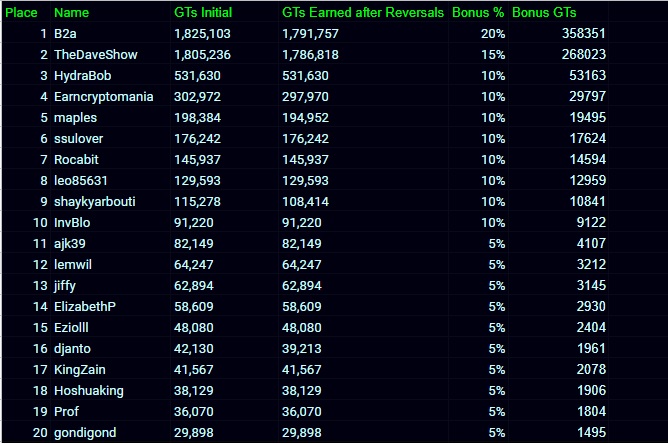Select the name cell 'ElizabethP'
The width and height of the screenshot is (668, 444).
(x=85, y=306)
